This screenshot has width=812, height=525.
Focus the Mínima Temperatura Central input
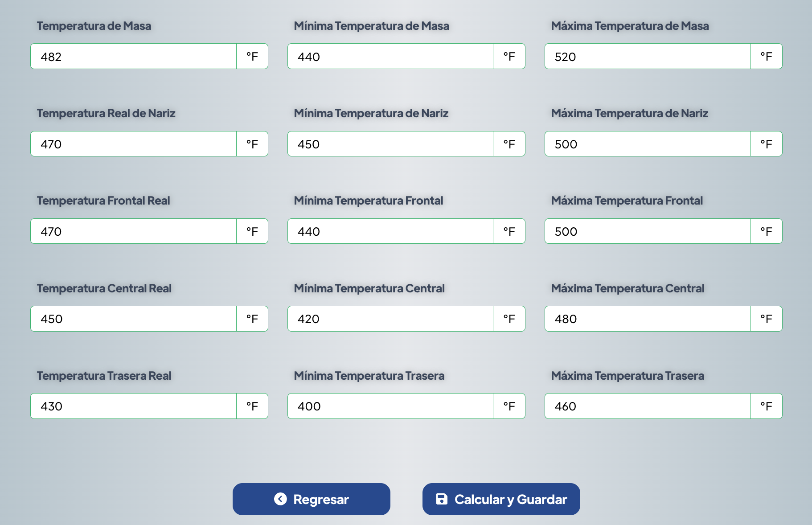point(390,319)
